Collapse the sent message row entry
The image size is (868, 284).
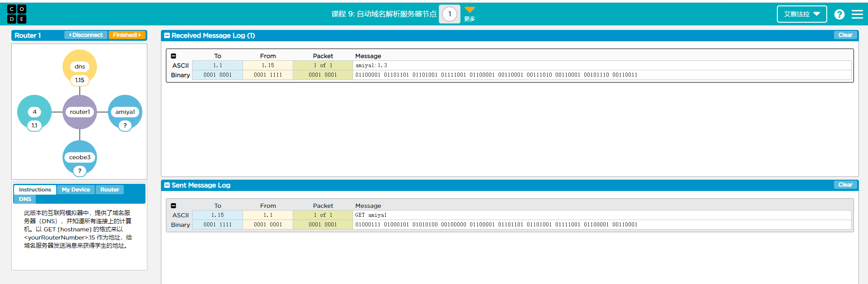pos(173,206)
